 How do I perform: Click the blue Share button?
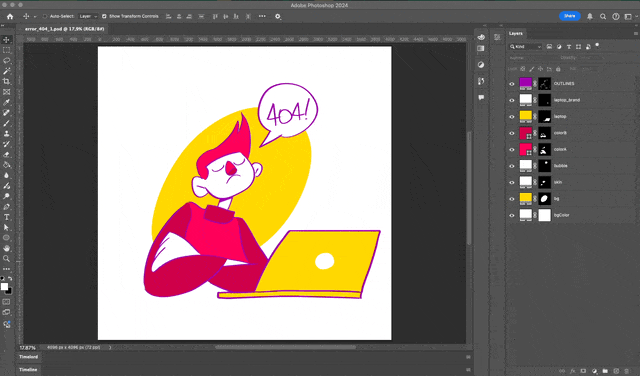569,16
